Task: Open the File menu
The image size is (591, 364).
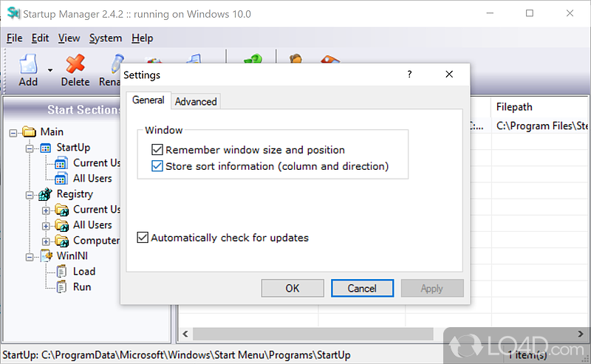Action: [14, 38]
